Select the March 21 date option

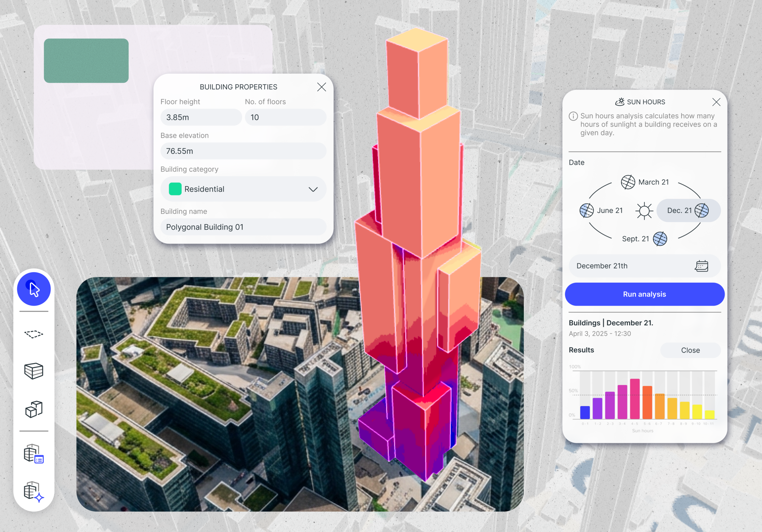coord(645,182)
